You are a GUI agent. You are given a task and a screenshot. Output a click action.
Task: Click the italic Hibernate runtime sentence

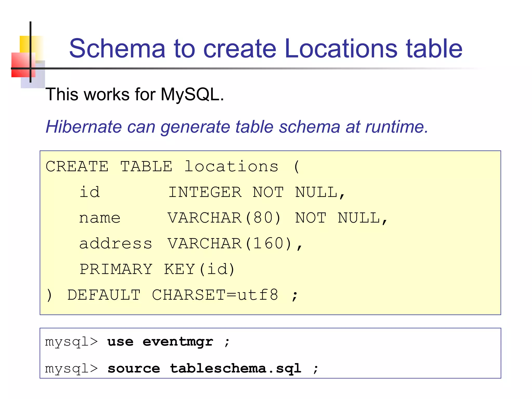(237, 127)
